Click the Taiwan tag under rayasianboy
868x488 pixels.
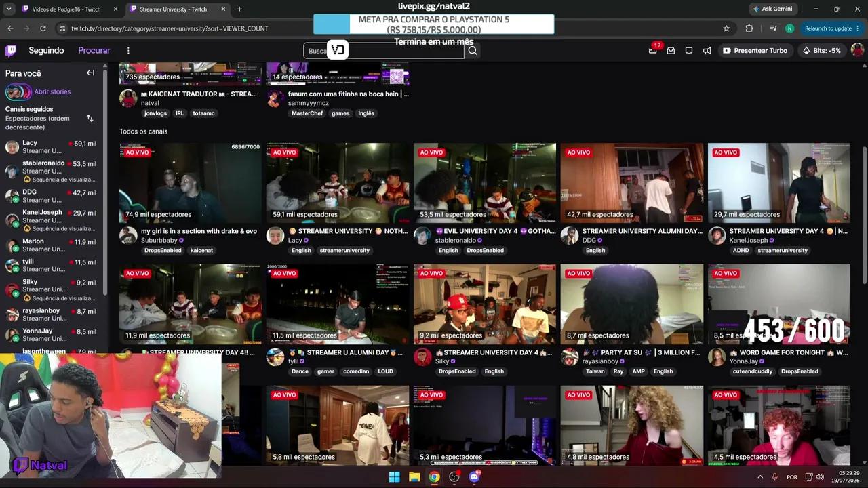click(x=595, y=371)
